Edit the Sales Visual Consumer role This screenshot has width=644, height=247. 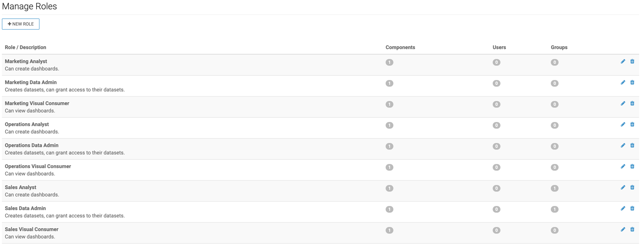623,230
